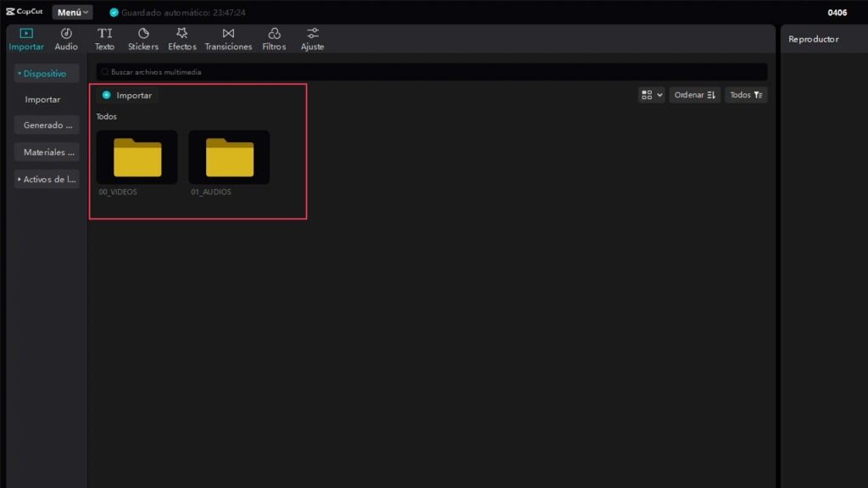The width and height of the screenshot is (868, 488).
Task: Open the Texto tab
Action: point(104,39)
